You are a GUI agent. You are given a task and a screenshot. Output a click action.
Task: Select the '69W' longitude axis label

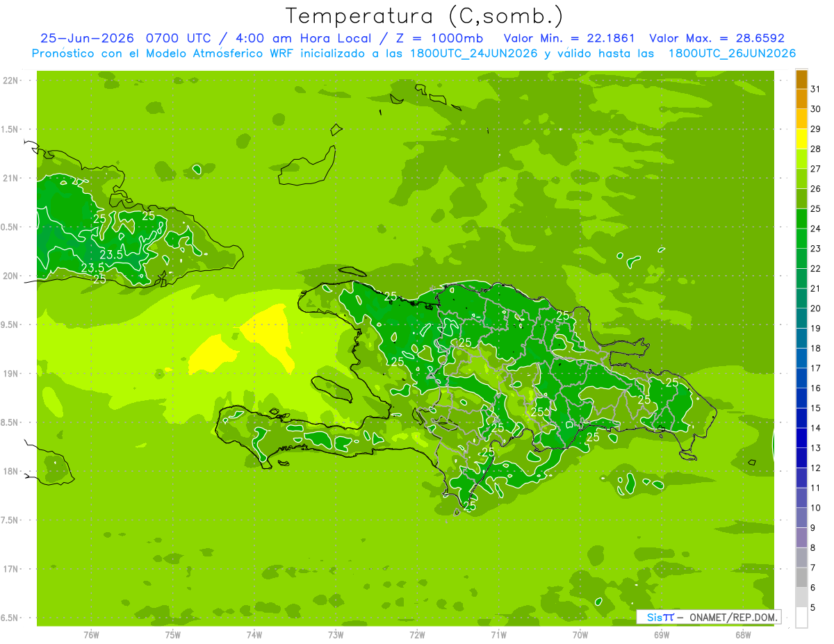662,635
